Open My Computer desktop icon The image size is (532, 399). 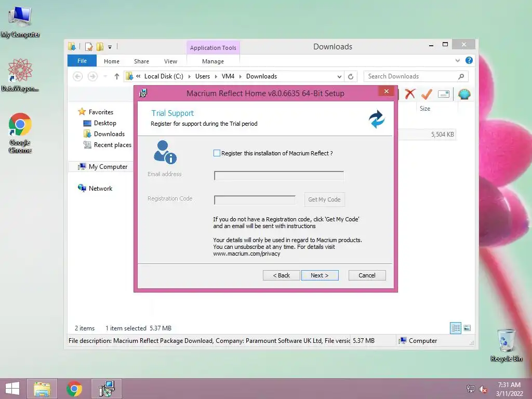tap(20, 22)
